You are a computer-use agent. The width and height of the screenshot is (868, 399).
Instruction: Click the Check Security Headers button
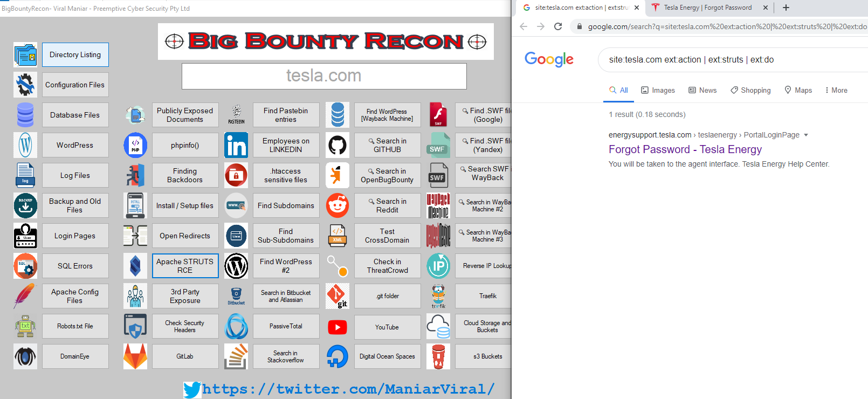click(185, 326)
